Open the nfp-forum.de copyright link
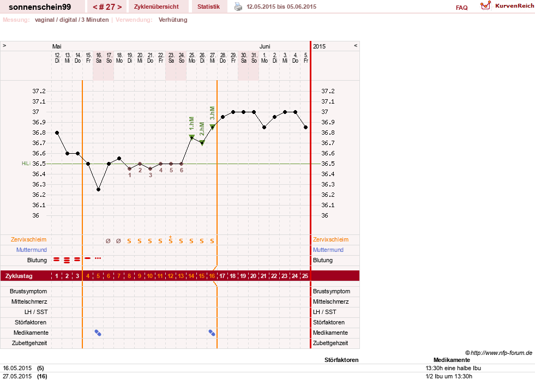This screenshot has width=535, height=392. click(x=498, y=353)
